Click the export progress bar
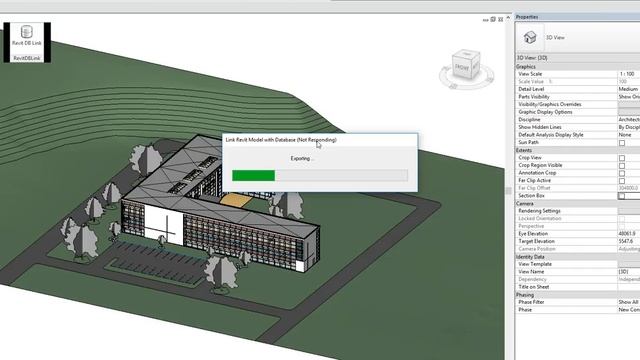The image size is (640, 360). 320,176
